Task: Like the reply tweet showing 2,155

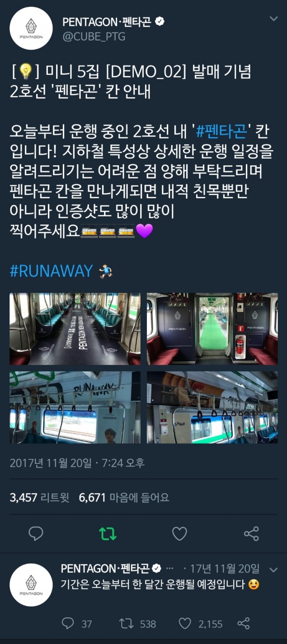Action: [200, 624]
